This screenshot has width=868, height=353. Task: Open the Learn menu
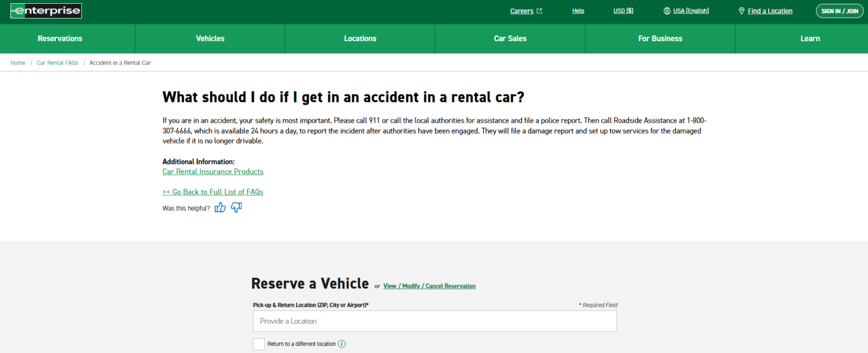(810, 39)
